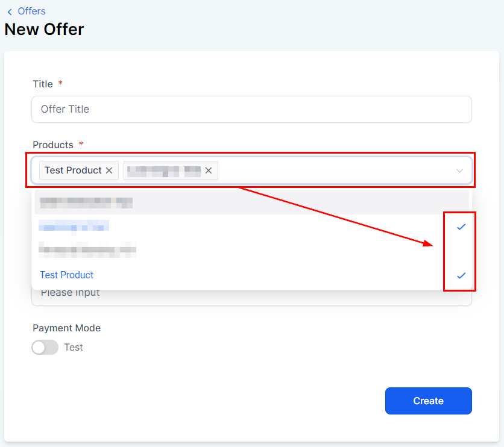Screen dimensions: 504x447
Task: Focus the Offer Title input
Action: (251, 110)
